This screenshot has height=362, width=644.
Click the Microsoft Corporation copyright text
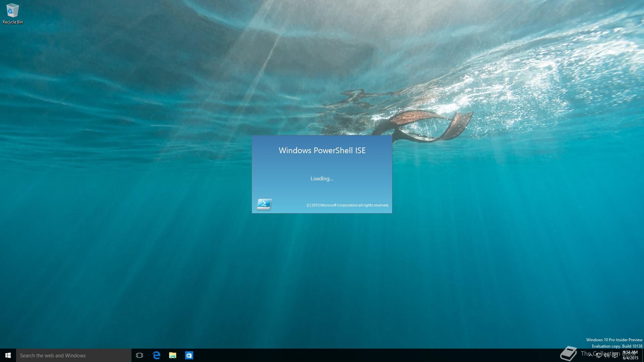(x=347, y=205)
